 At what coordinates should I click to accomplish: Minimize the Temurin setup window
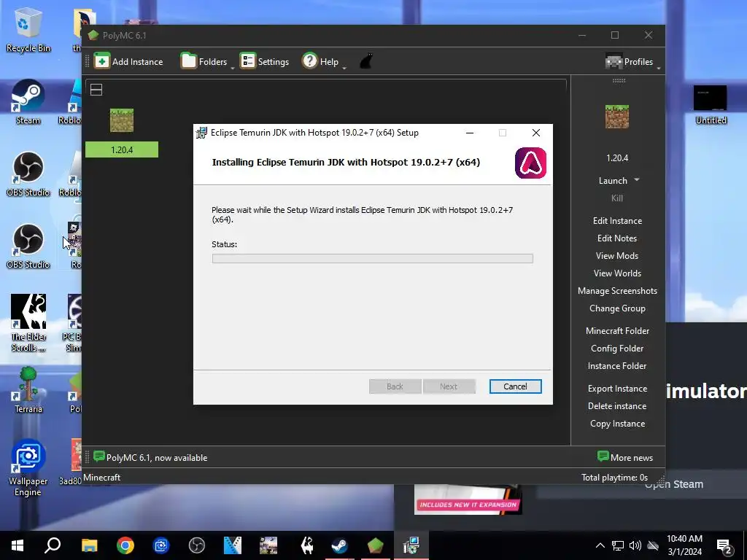470,133
